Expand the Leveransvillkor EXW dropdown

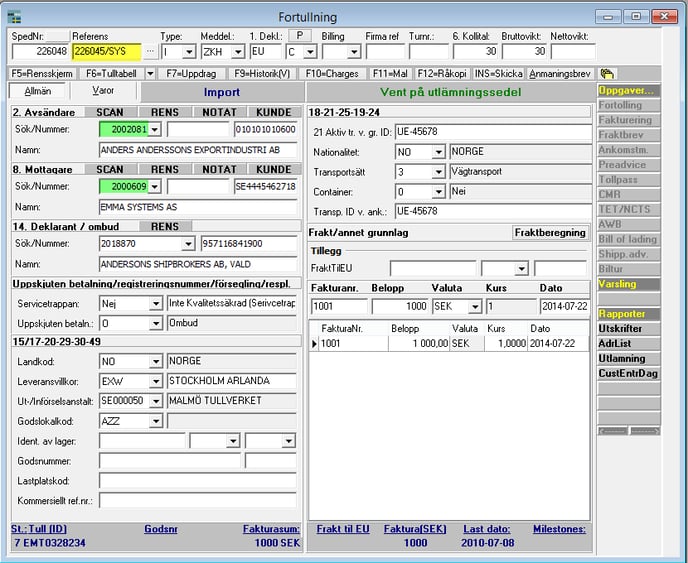pos(156,381)
